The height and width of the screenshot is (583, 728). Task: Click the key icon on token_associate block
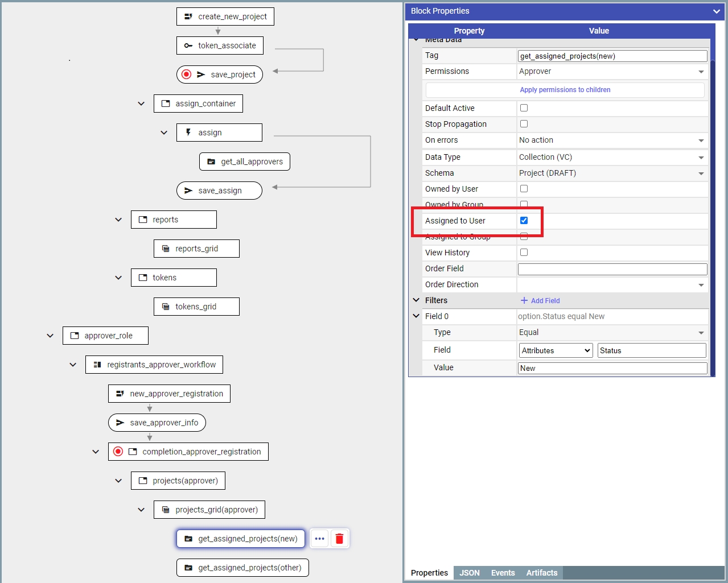pos(188,46)
